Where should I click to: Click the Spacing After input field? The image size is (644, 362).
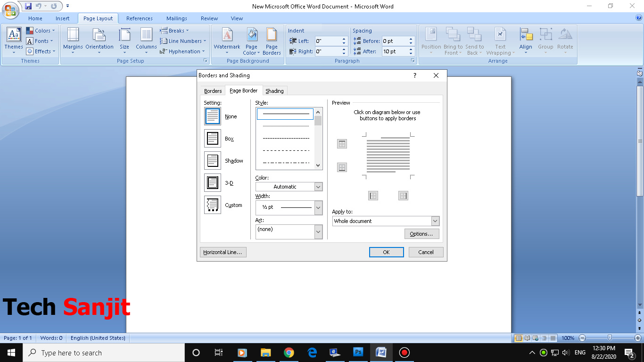coord(395,51)
